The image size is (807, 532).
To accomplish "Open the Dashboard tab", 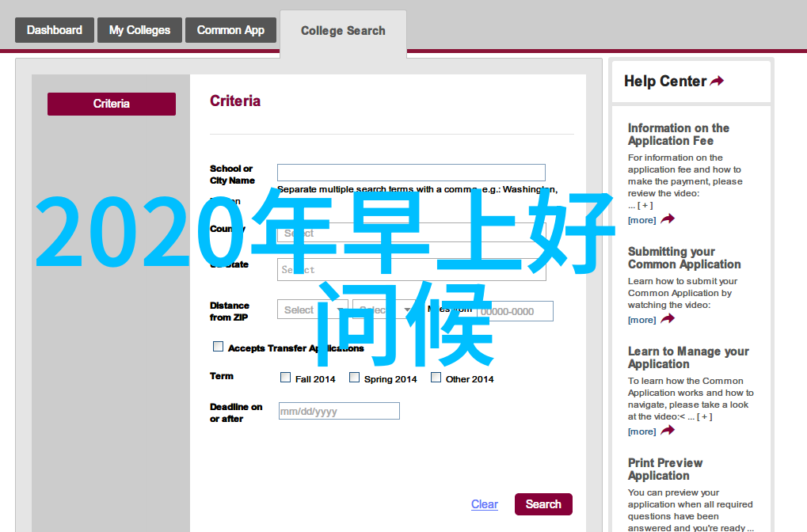I will coord(55,30).
